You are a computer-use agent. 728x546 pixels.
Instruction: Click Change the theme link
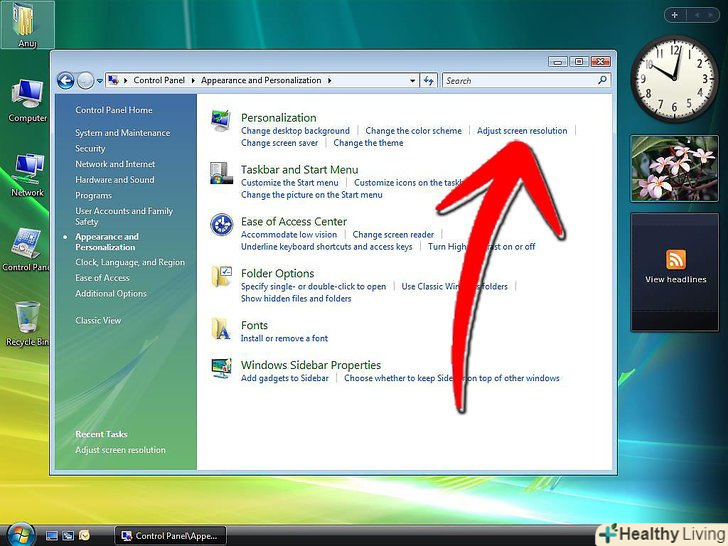[x=368, y=143]
